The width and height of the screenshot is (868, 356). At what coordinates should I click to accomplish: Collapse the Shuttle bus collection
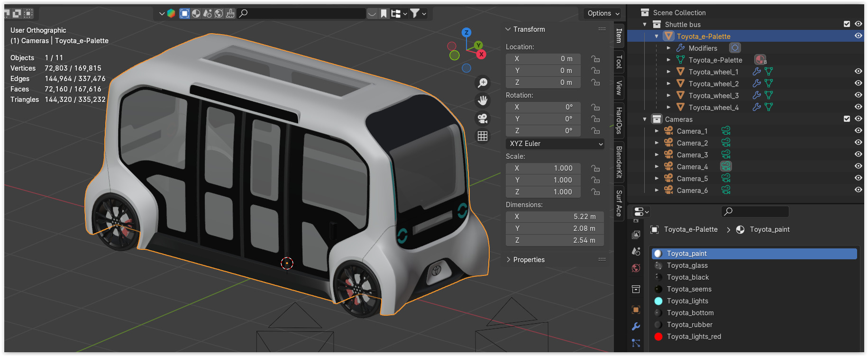point(645,24)
